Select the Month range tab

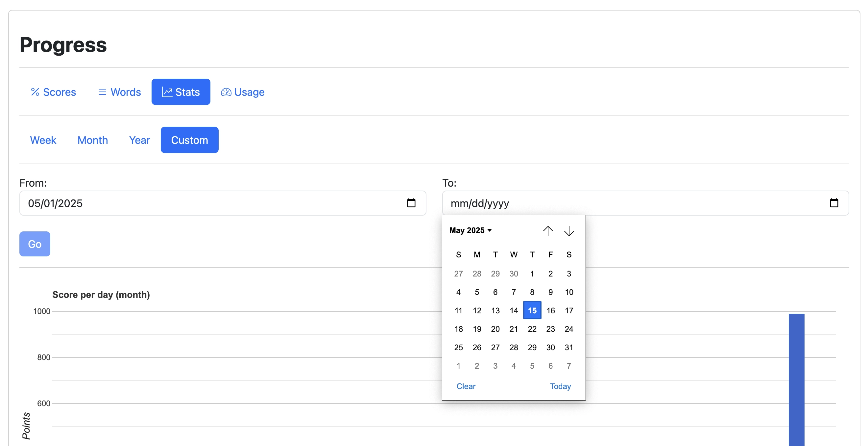click(x=93, y=140)
